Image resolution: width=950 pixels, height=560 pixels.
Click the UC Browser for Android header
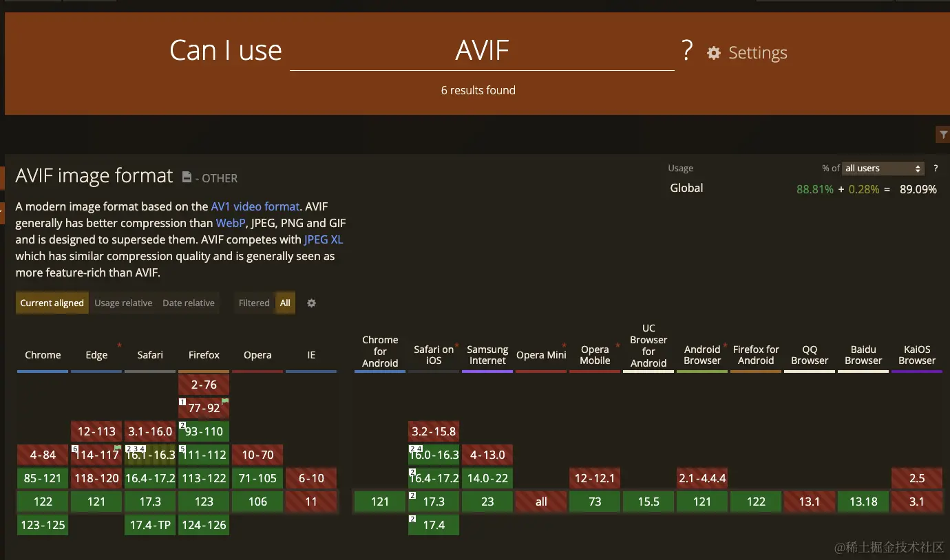click(x=648, y=346)
